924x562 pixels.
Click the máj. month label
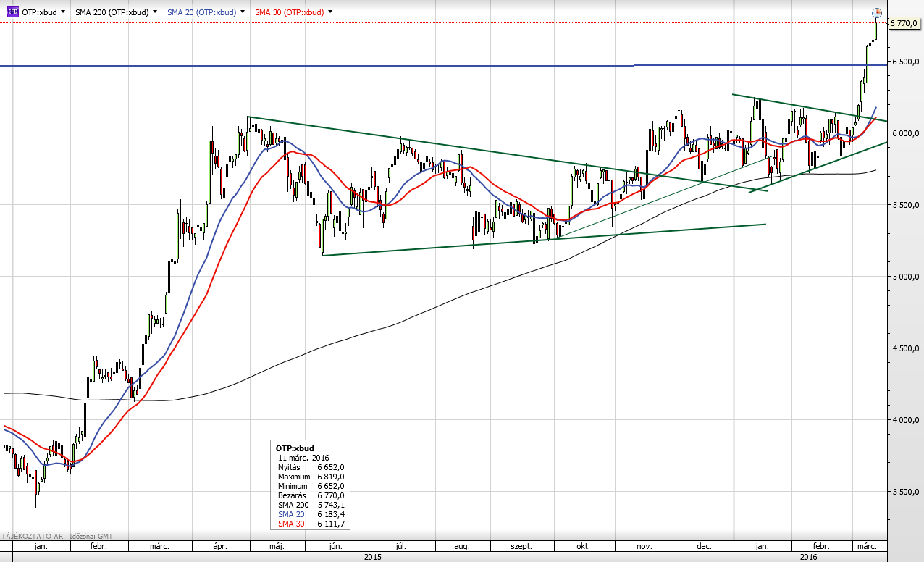pyautogui.click(x=276, y=546)
